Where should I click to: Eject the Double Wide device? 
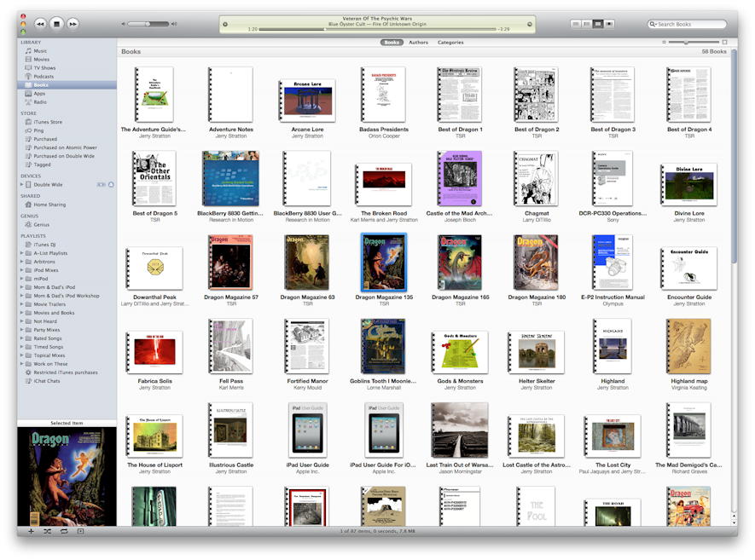(x=111, y=184)
